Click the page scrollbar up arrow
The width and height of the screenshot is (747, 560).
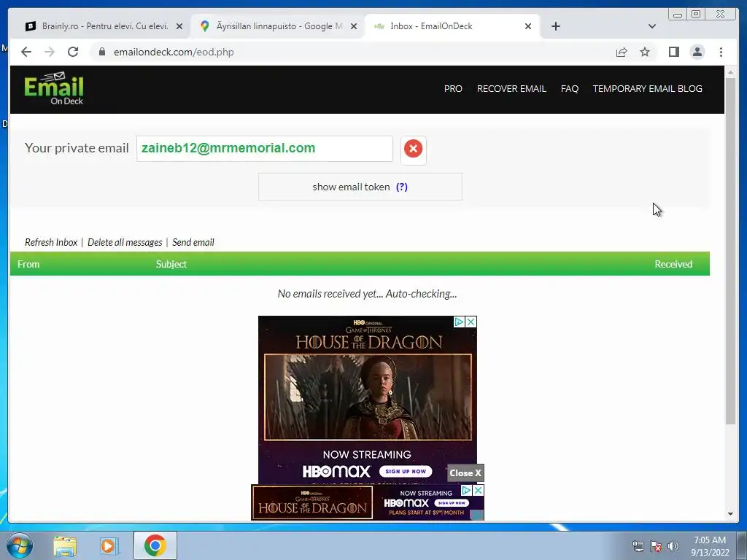click(731, 72)
